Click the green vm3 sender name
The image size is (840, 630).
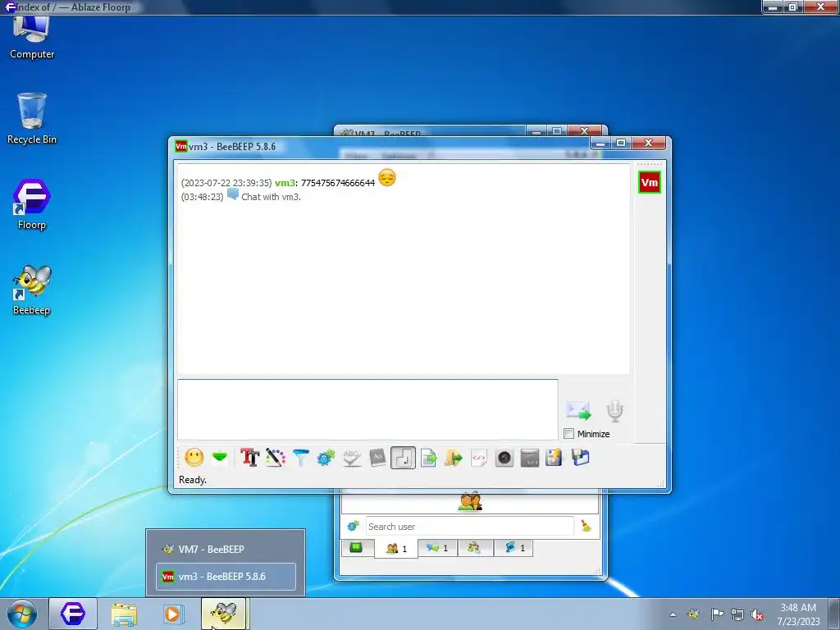pos(285,183)
